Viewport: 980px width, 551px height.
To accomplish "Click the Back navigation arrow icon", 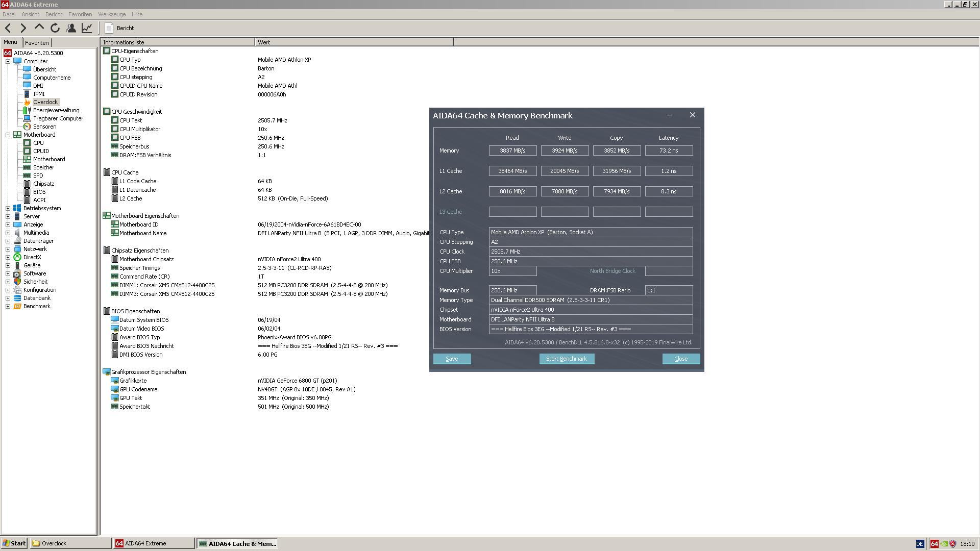I will 8,28.
